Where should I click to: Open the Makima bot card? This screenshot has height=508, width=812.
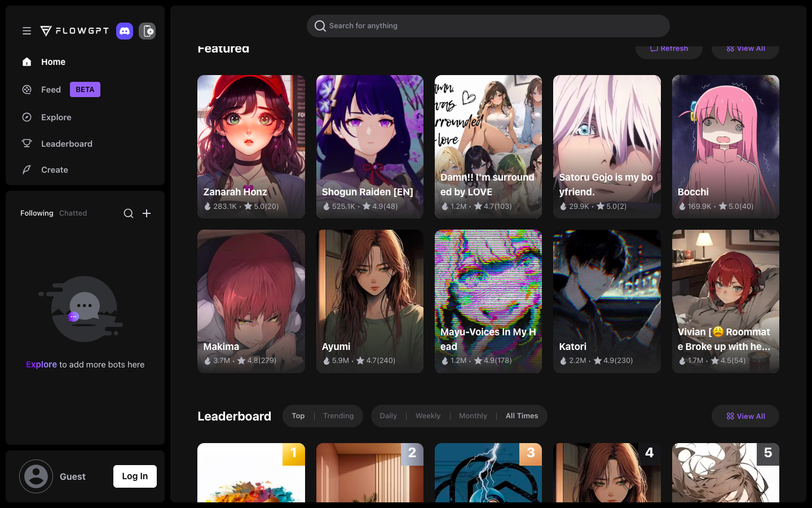pyautogui.click(x=251, y=301)
